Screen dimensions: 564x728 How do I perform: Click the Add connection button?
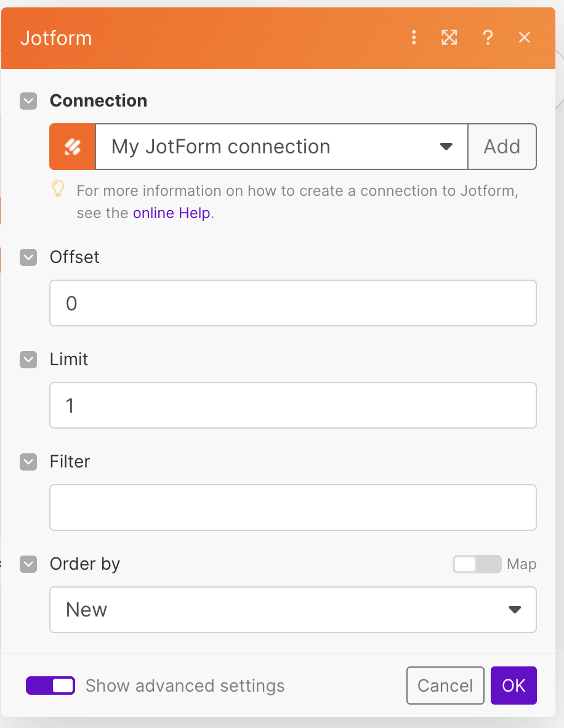point(502,147)
